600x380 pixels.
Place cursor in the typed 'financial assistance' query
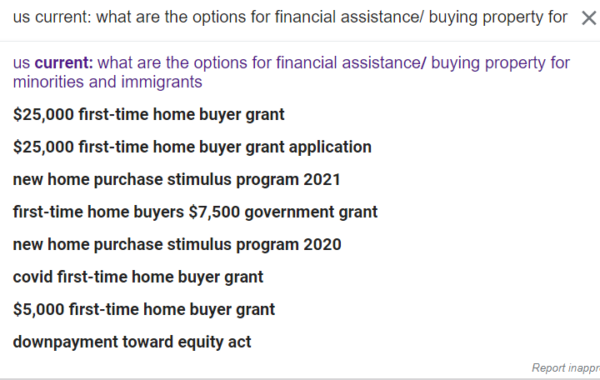349,17
